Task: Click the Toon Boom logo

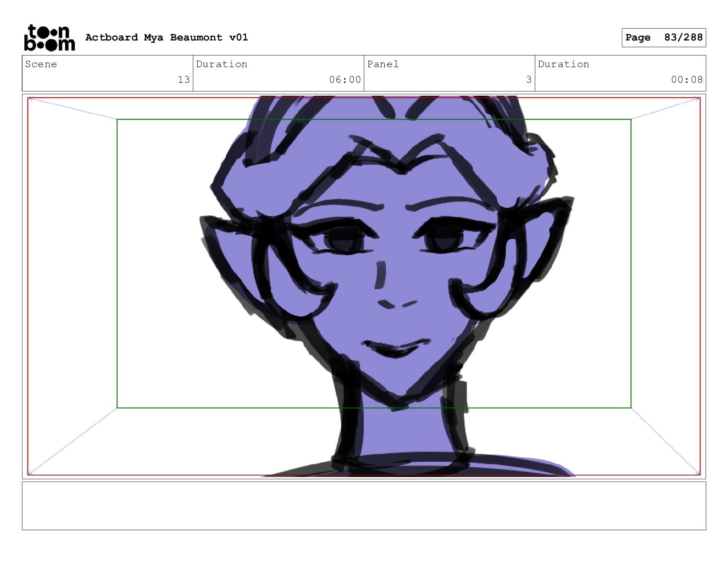Action: (49, 38)
